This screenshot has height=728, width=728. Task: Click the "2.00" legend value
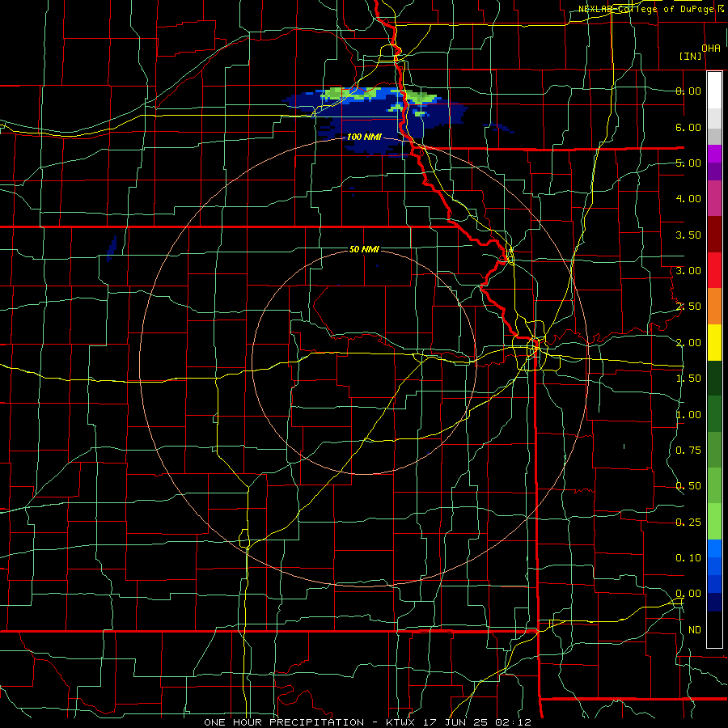point(688,343)
